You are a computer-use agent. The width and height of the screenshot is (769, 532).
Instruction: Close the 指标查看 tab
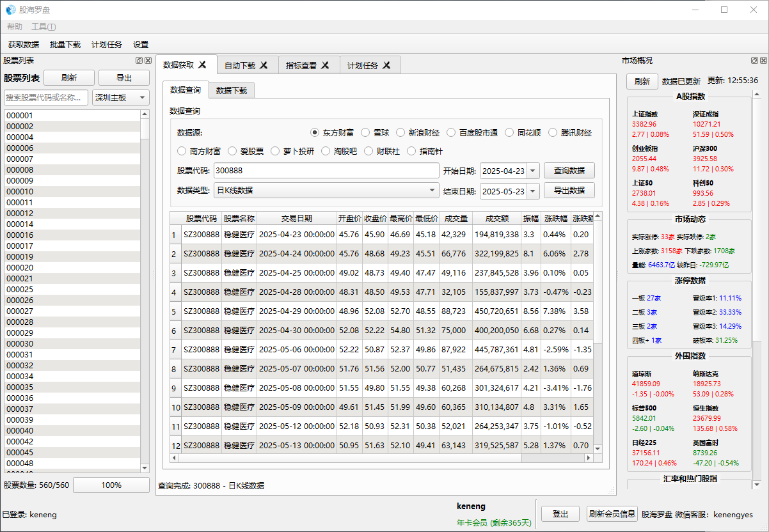325,65
